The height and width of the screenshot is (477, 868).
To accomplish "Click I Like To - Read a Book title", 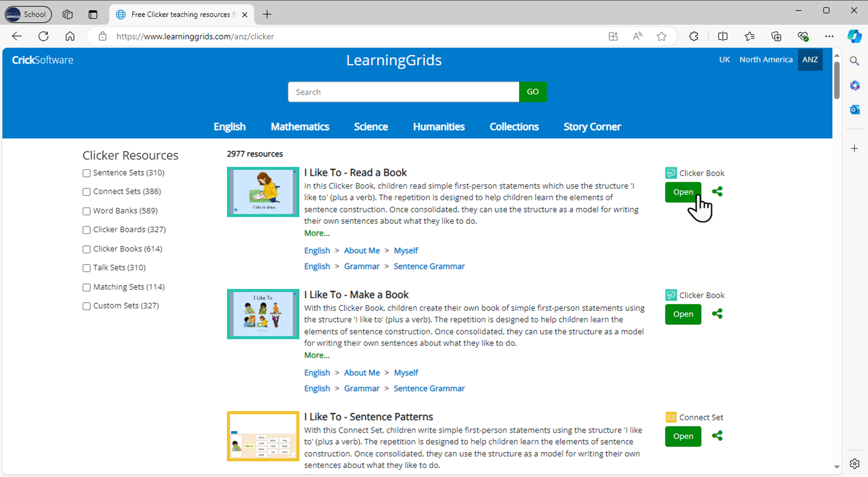I will coord(355,173).
